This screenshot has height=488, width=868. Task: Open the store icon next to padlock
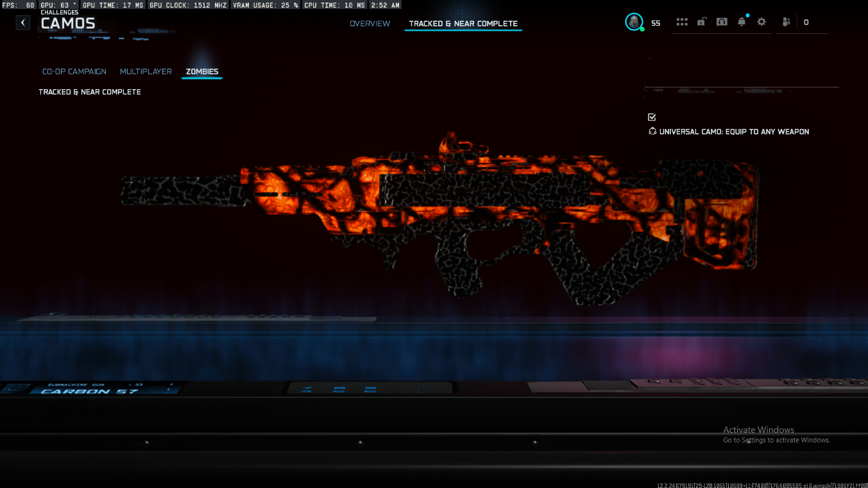(721, 21)
